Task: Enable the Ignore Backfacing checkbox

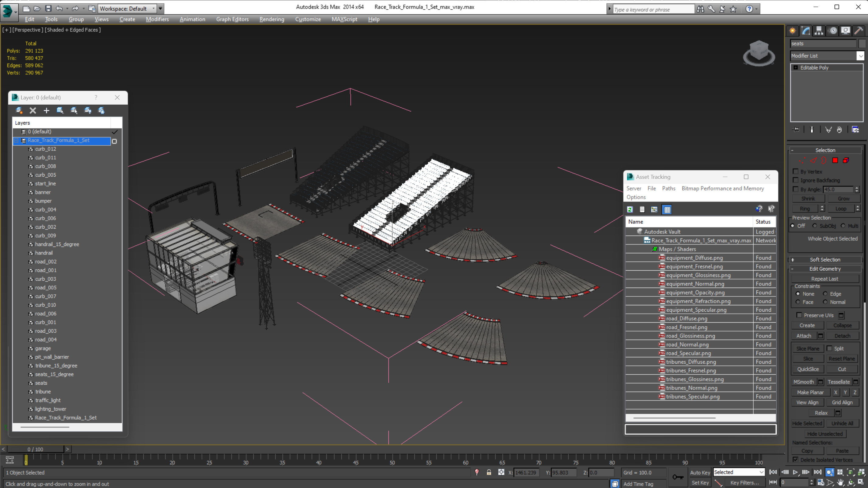Action: 796,180
